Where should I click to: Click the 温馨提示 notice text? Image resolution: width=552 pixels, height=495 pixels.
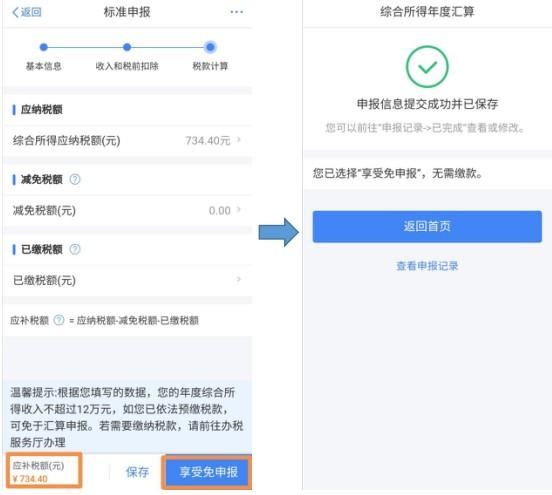[x=127, y=417]
